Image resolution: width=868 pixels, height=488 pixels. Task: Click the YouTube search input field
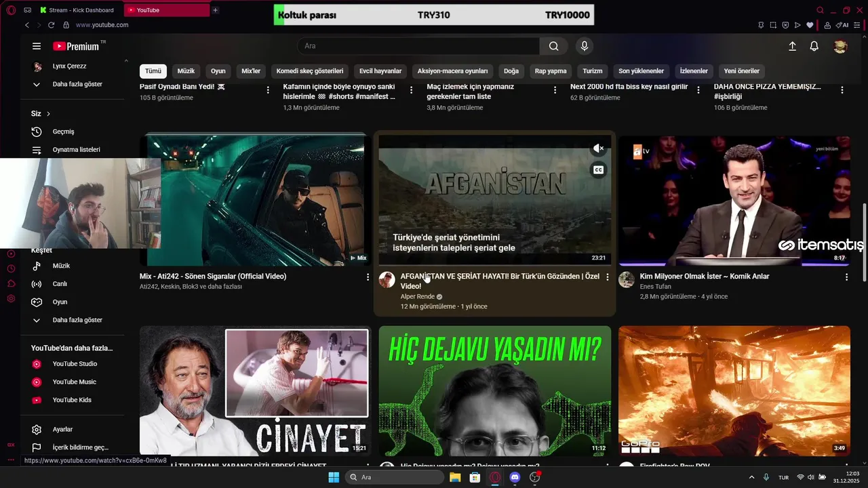click(418, 46)
